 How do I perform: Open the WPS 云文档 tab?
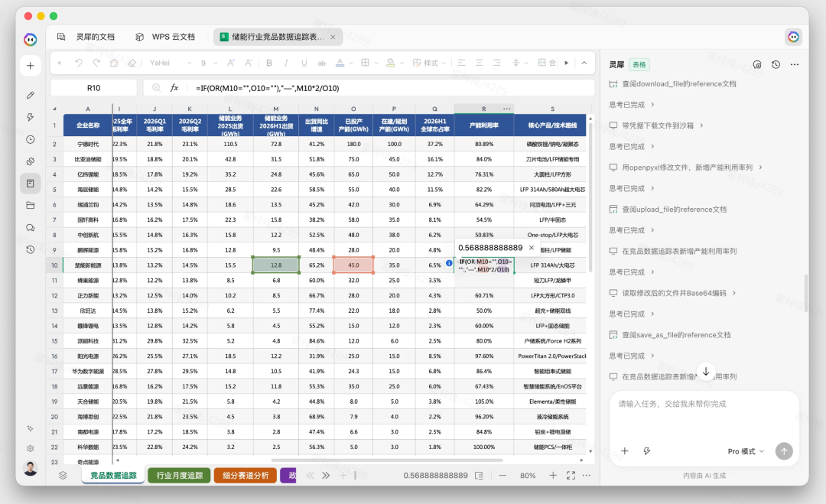[x=165, y=37]
